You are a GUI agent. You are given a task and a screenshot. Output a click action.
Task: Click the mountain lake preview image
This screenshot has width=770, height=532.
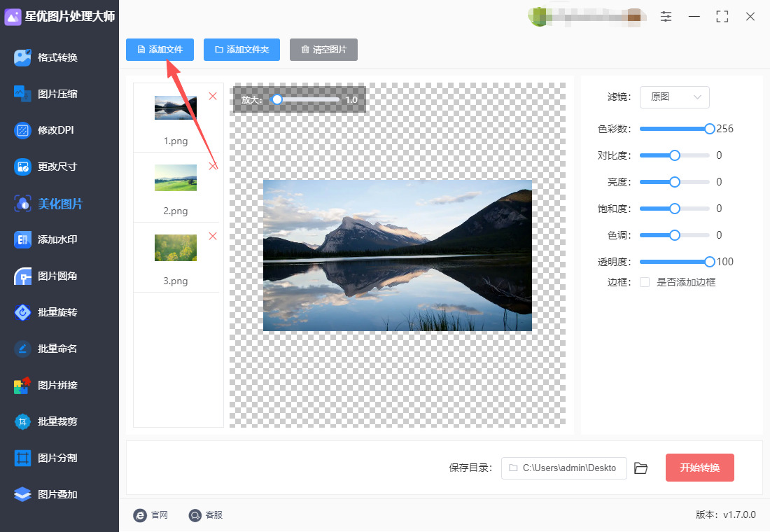[398, 255]
